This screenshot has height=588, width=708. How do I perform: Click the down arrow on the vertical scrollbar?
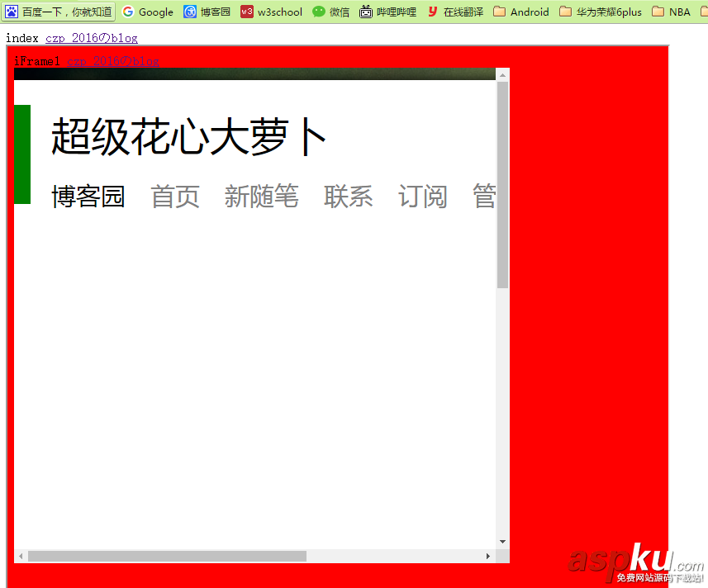pyautogui.click(x=502, y=541)
